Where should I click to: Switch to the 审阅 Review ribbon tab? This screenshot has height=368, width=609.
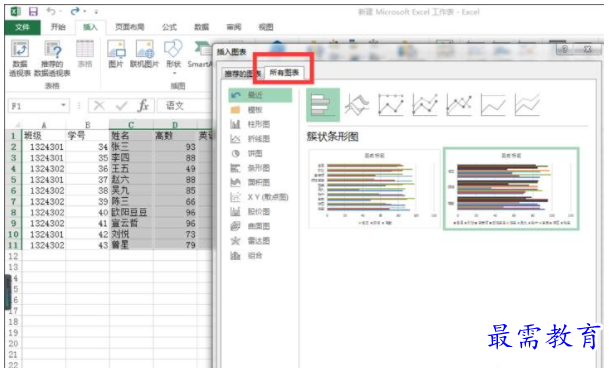coord(234,27)
